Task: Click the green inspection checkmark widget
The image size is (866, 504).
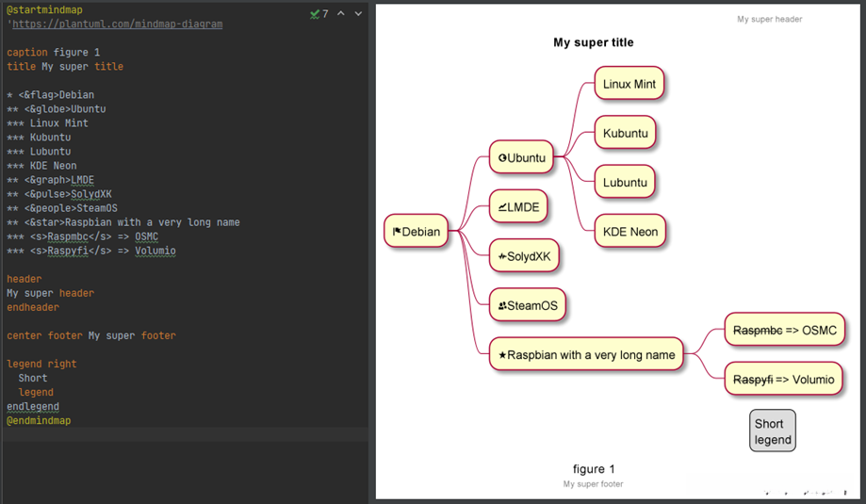Action: (319, 14)
